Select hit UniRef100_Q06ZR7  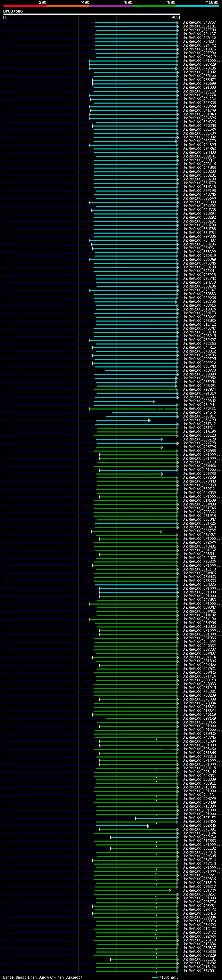pyautogui.click(x=199, y=531)
